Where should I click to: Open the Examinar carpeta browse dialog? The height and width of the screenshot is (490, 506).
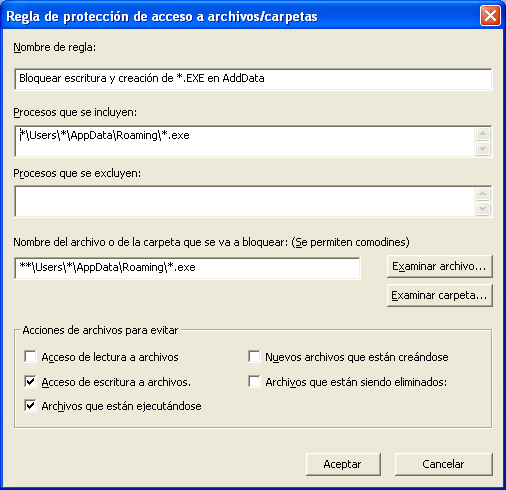click(439, 295)
